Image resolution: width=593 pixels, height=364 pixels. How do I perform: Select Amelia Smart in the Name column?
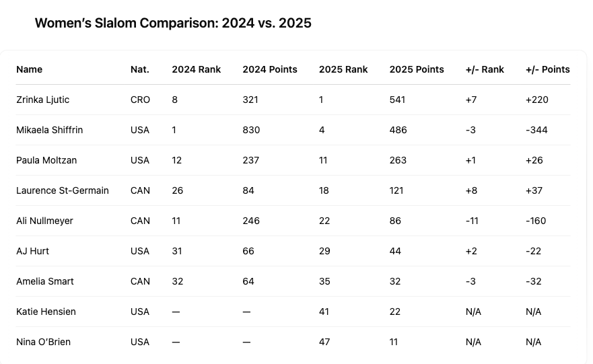pos(45,281)
